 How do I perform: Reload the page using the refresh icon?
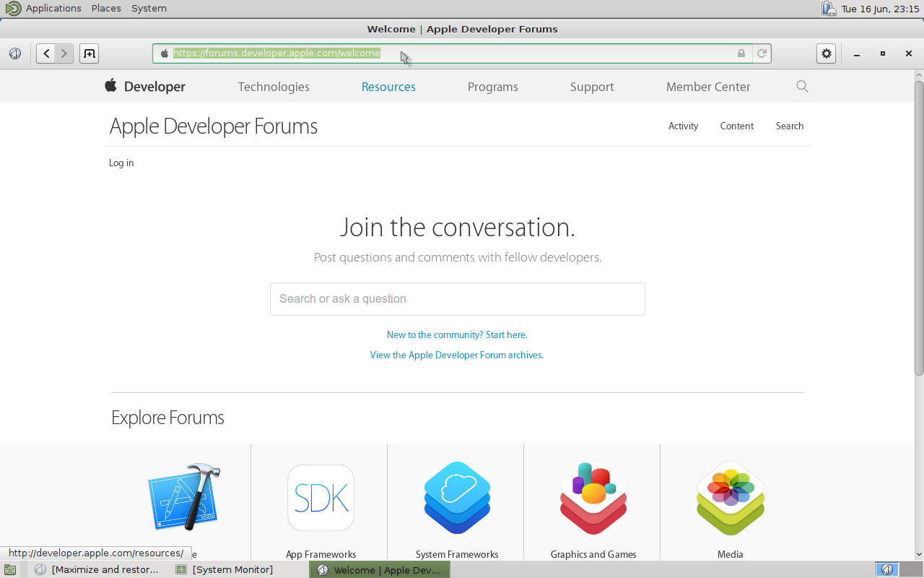762,53
